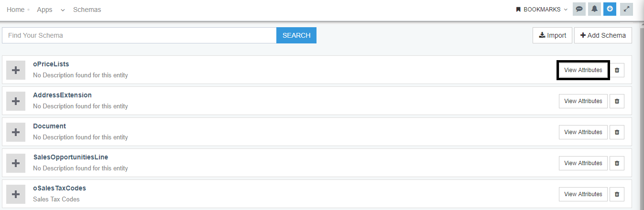Expand the oPriceLists entity row

click(16, 70)
